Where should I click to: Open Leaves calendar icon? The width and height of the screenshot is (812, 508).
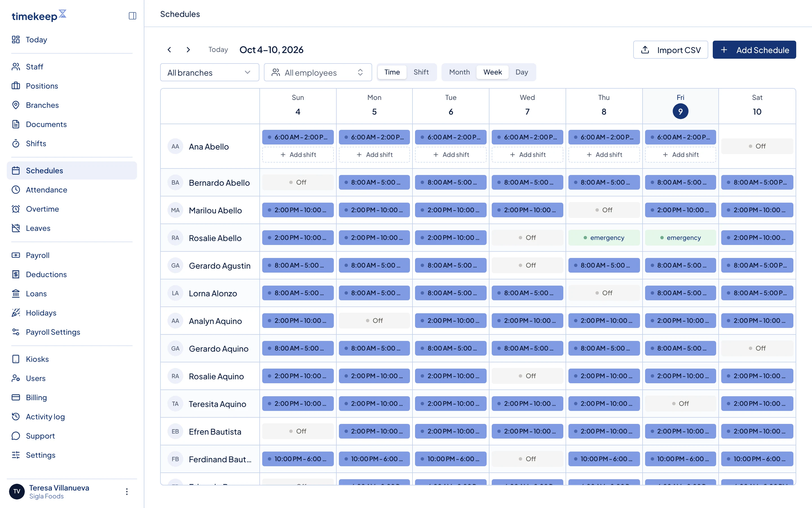coord(16,228)
